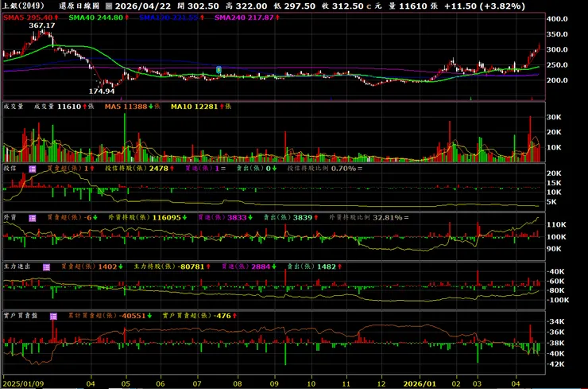Click the 主力 買賣超 value 1402
This screenshot has width=588, height=389.
[x=107, y=266]
